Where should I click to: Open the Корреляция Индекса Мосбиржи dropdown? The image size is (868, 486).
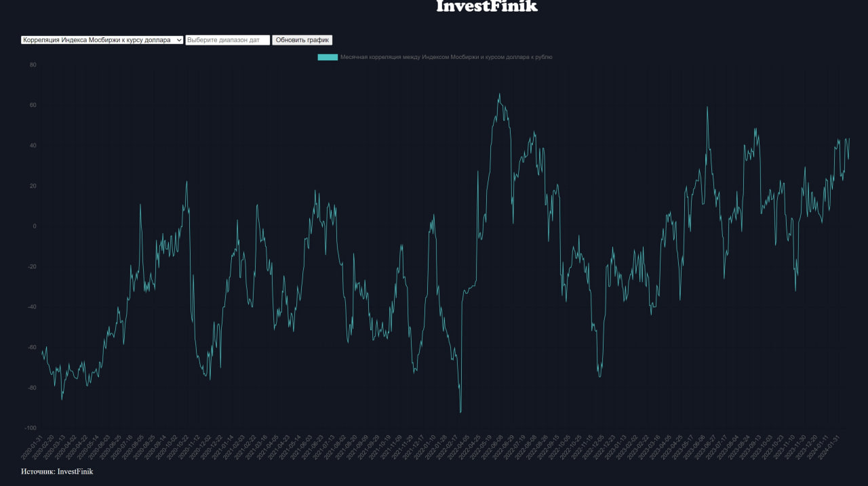pyautogui.click(x=102, y=40)
